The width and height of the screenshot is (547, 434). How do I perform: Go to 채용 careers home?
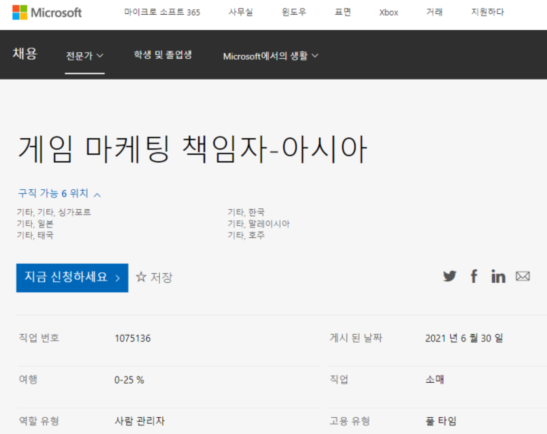(25, 54)
